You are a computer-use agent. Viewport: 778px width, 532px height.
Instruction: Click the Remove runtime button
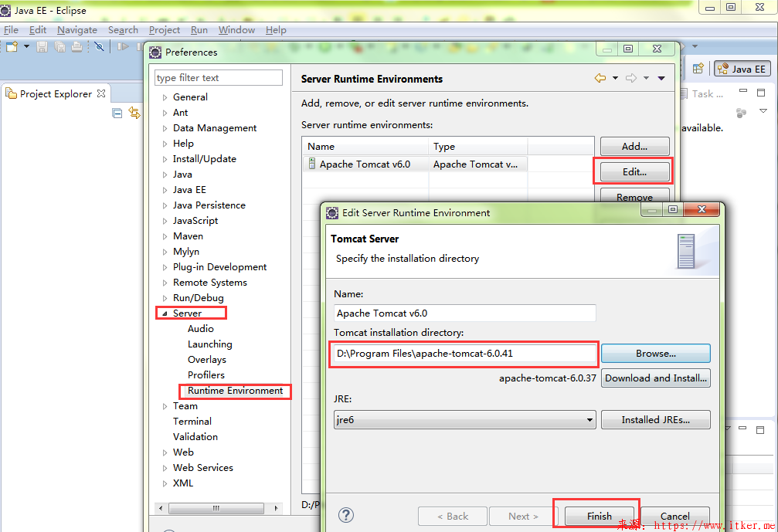pyautogui.click(x=634, y=196)
